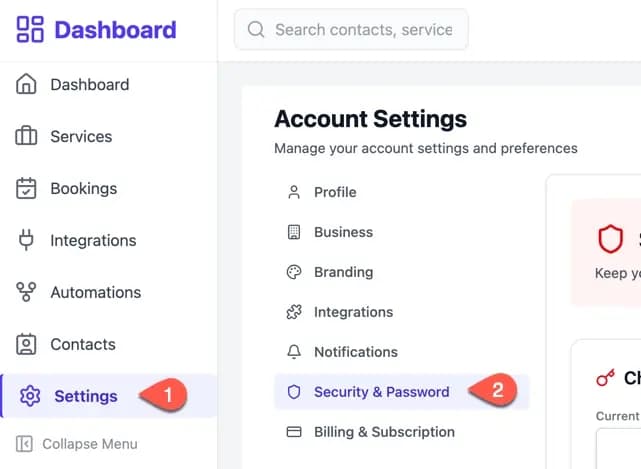Open the puzzle-piece Integrations settings tab
This screenshot has width=641, height=469.
click(402, 312)
